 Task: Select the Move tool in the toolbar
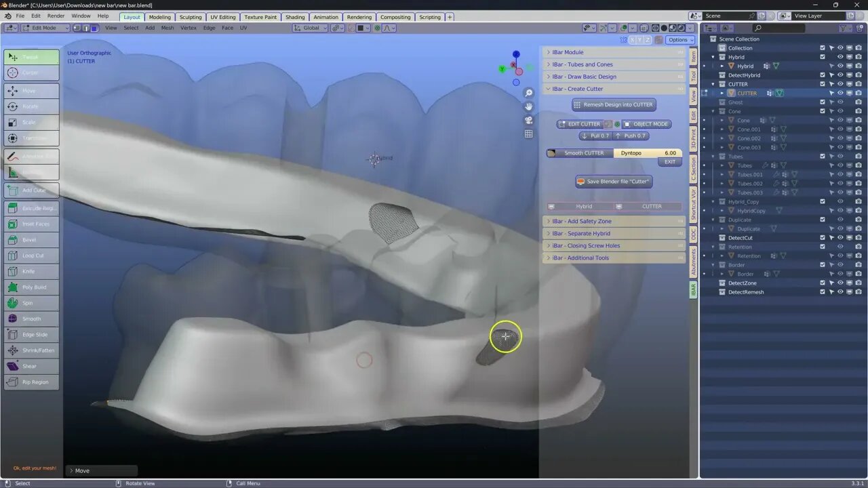31,91
